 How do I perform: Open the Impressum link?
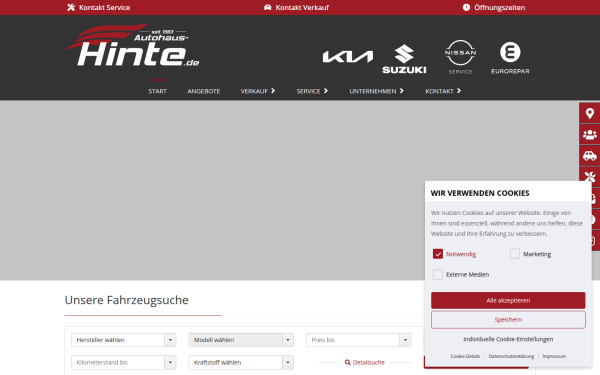[554, 356]
